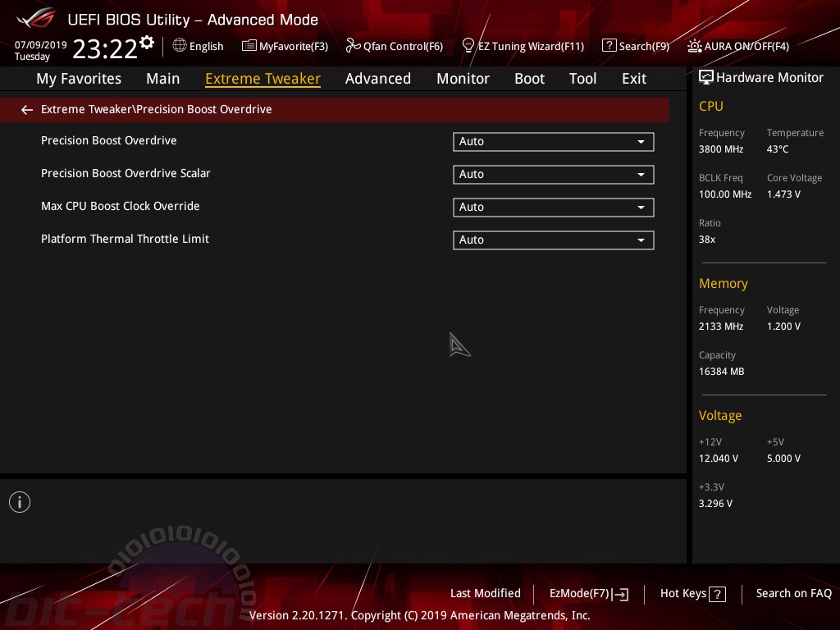
Task: Click CPU temperature 43°C value
Action: tap(778, 149)
